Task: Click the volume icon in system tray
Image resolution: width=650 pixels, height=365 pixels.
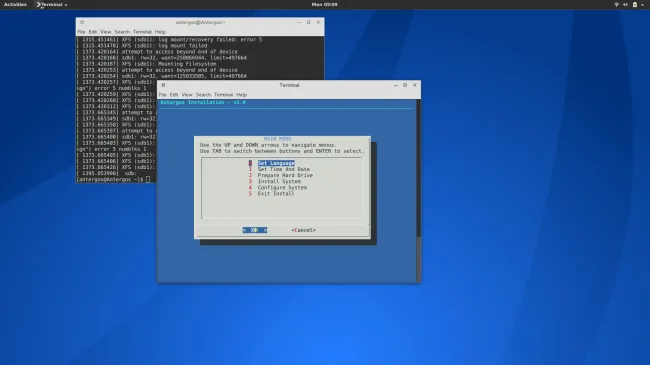Action: [x=625, y=5]
